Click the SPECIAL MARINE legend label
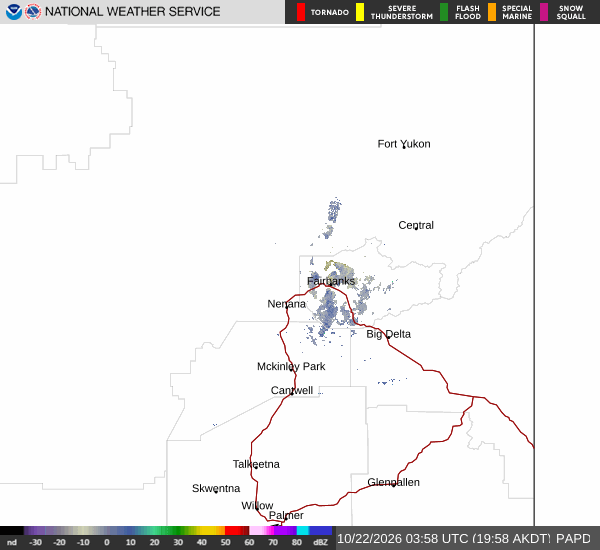Viewport: 600px width, 550px height. click(x=517, y=13)
